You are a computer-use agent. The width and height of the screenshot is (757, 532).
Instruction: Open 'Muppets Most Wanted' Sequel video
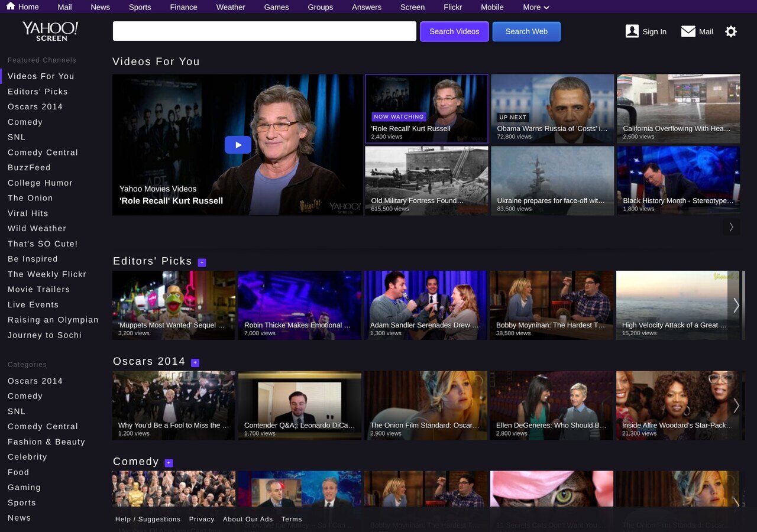174,305
